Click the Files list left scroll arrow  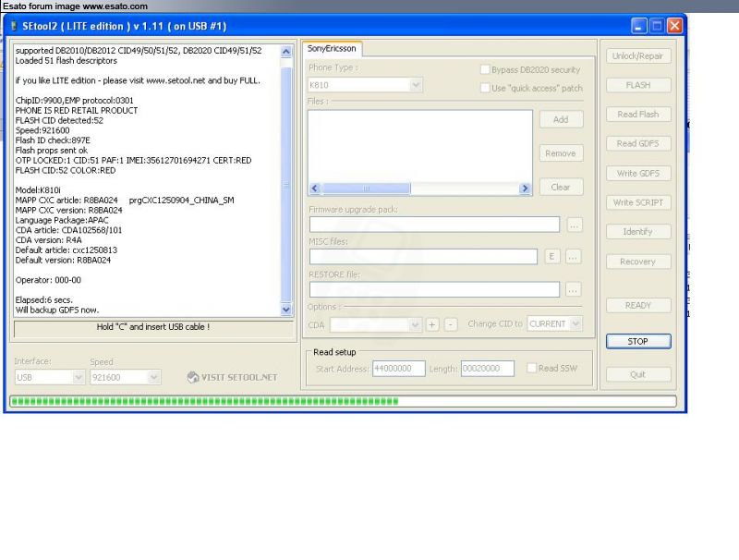315,189
